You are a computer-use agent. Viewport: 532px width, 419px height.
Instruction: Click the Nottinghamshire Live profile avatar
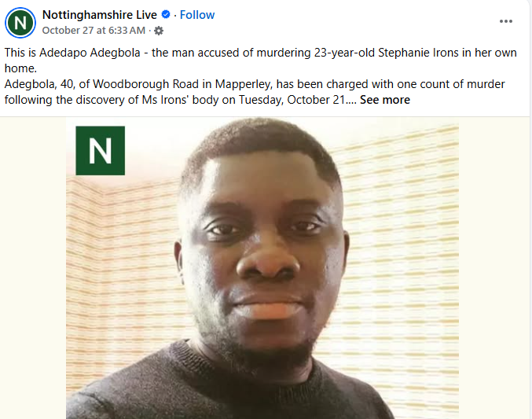[20, 22]
